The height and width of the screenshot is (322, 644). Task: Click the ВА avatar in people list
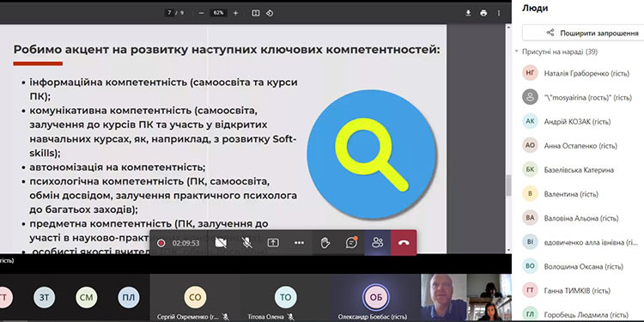pos(531,218)
